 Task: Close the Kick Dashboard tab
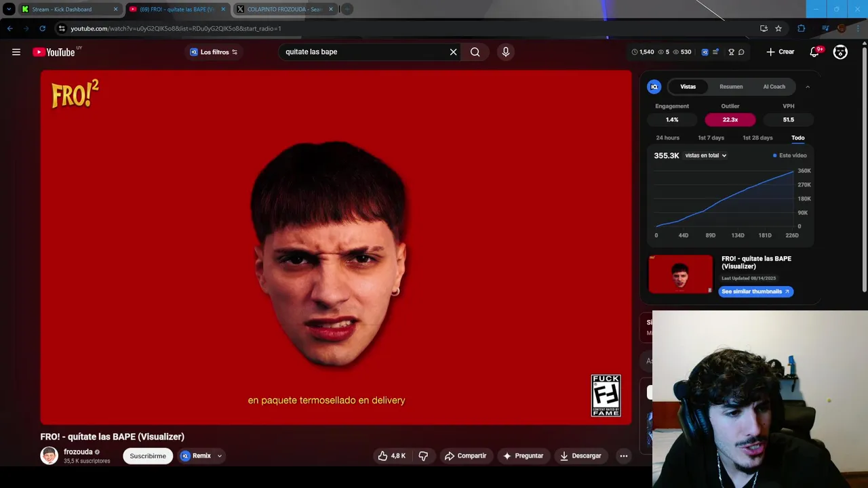[x=115, y=9]
